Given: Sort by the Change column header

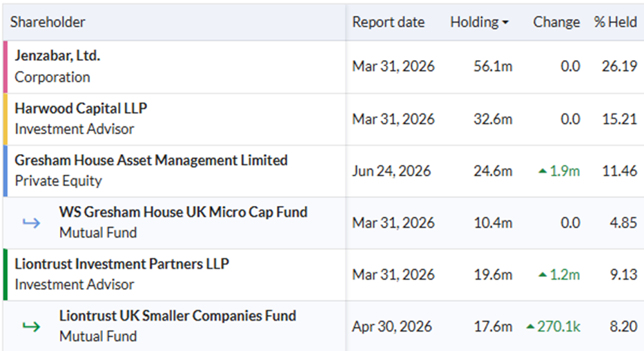Looking at the screenshot, I should click(x=556, y=22).
